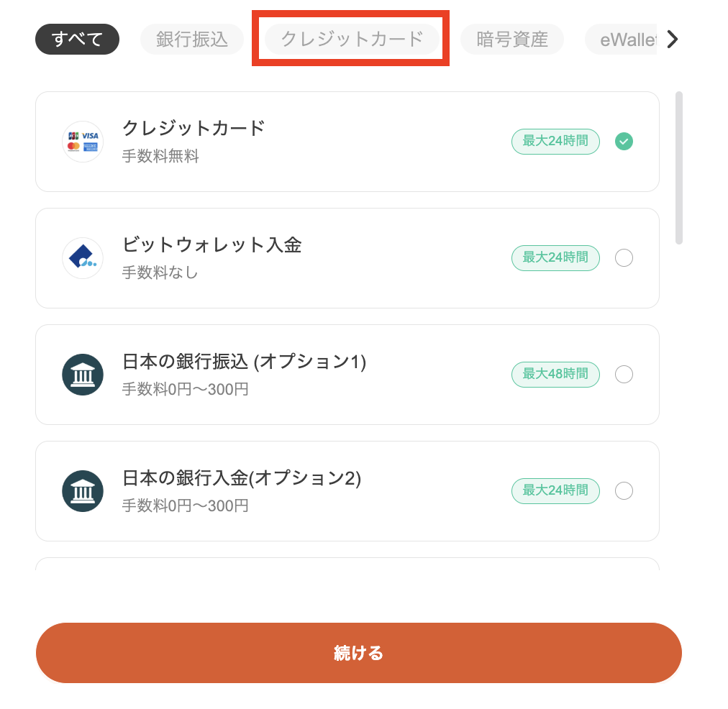
Task: Switch to the eWallet filter tab
Action: point(621,40)
